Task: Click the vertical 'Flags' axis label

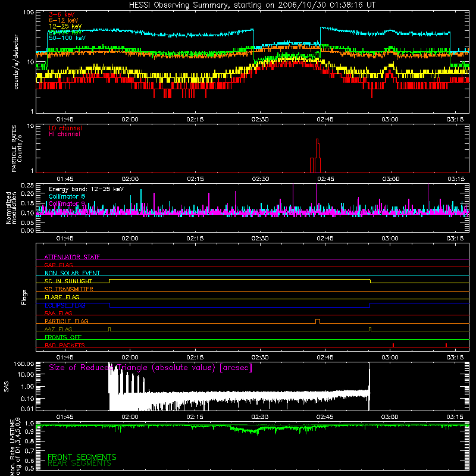Action: tap(24, 297)
